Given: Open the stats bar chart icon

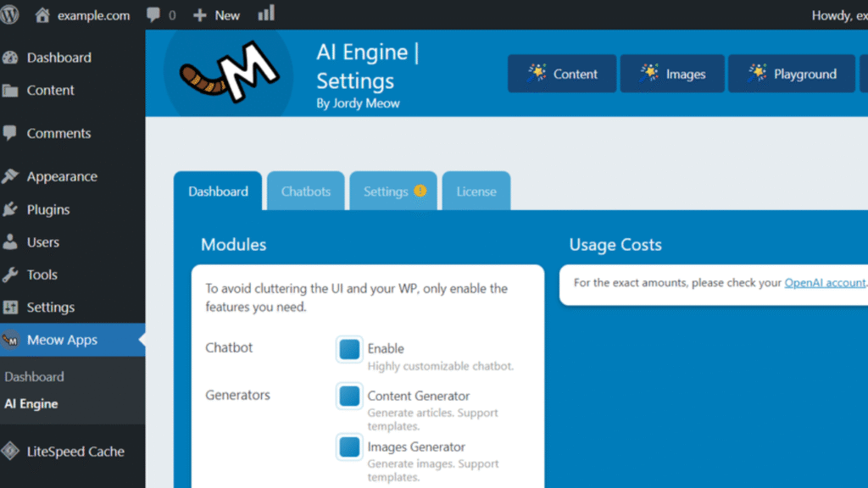Looking at the screenshot, I should tap(266, 14).
